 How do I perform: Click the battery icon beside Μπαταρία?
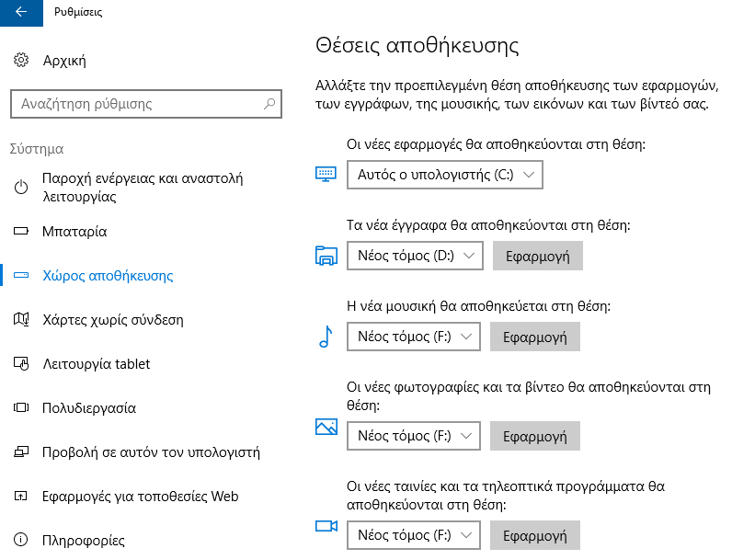tap(22, 232)
